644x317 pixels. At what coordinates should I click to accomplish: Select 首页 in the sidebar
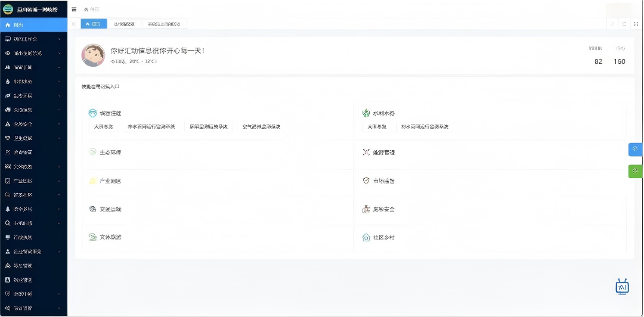(x=33, y=24)
